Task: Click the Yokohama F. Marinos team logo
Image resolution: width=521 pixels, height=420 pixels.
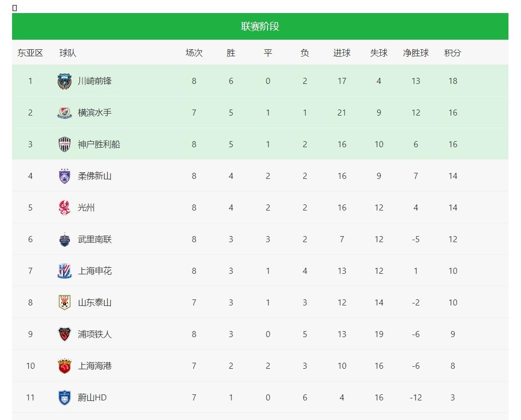Action: point(64,113)
